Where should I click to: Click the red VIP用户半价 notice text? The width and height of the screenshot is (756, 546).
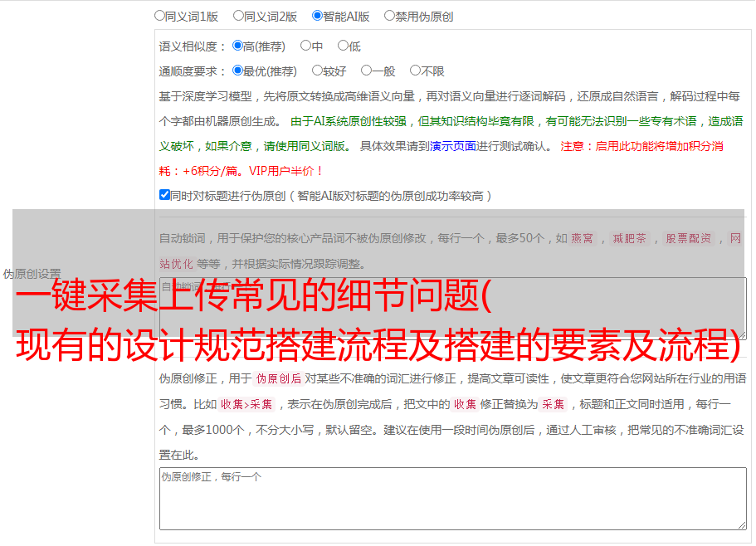click(285, 171)
